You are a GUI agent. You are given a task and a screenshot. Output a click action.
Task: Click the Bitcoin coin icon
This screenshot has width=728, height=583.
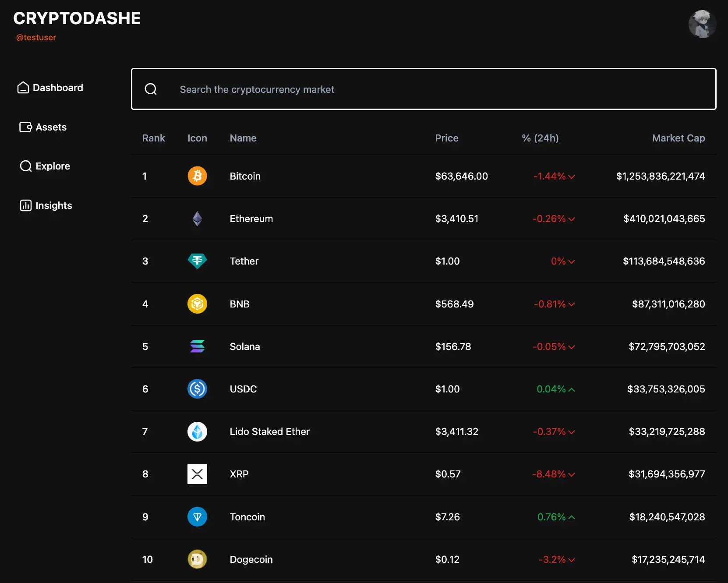pyautogui.click(x=197, y=176)
